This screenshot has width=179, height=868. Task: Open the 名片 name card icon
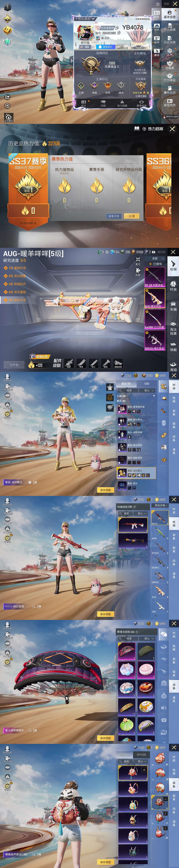click(84, 103)
